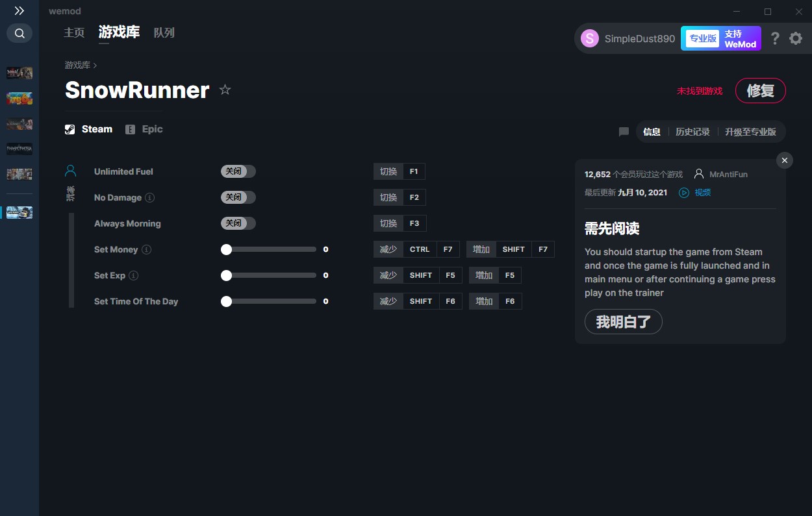Adjust the Set Time Of The Day slider

[x=269, y=301]
